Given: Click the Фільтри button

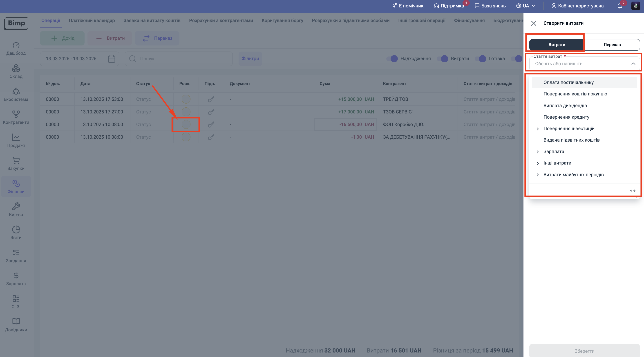Looking at the screenshot, I should [250, 59].
